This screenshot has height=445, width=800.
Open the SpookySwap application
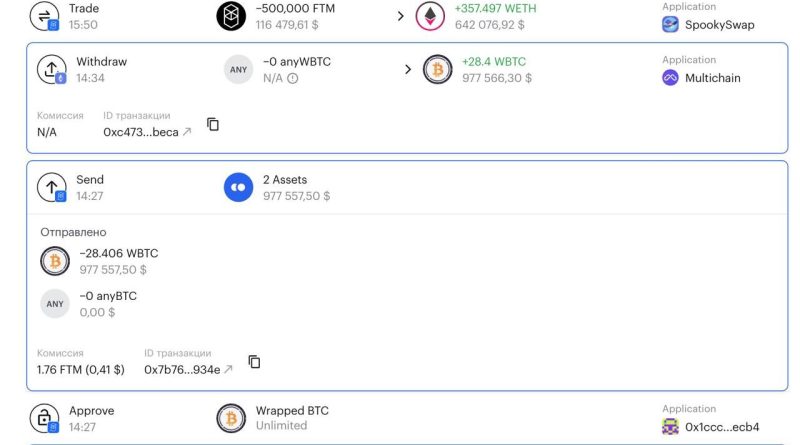708,24
